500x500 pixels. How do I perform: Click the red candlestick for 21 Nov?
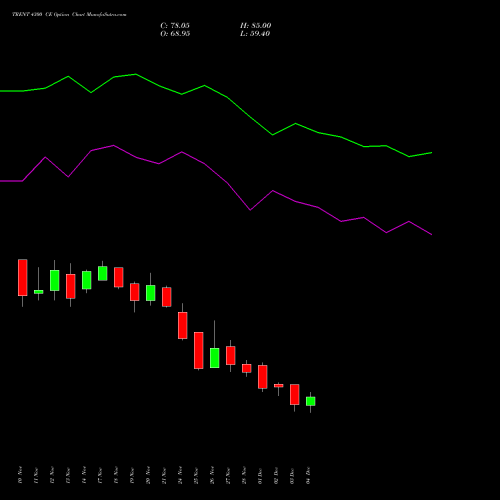[x=167, y=297]
